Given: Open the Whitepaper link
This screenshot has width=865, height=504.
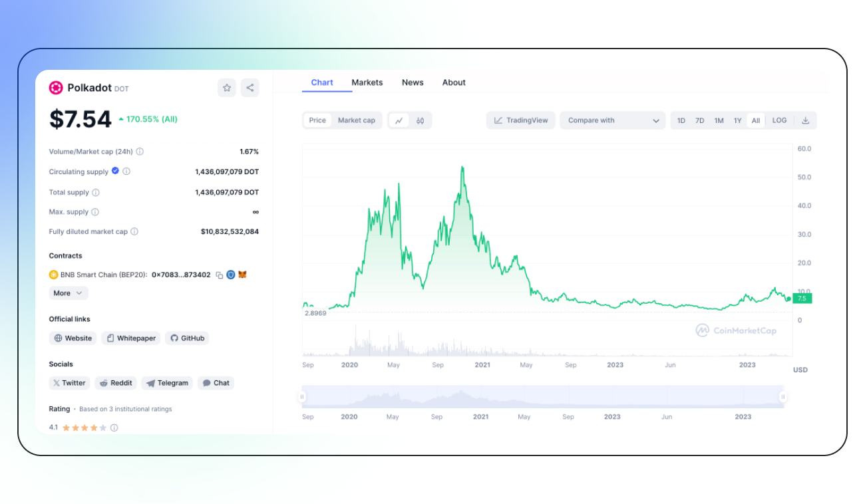Looking at the screenshot, I should pos(130,338).
